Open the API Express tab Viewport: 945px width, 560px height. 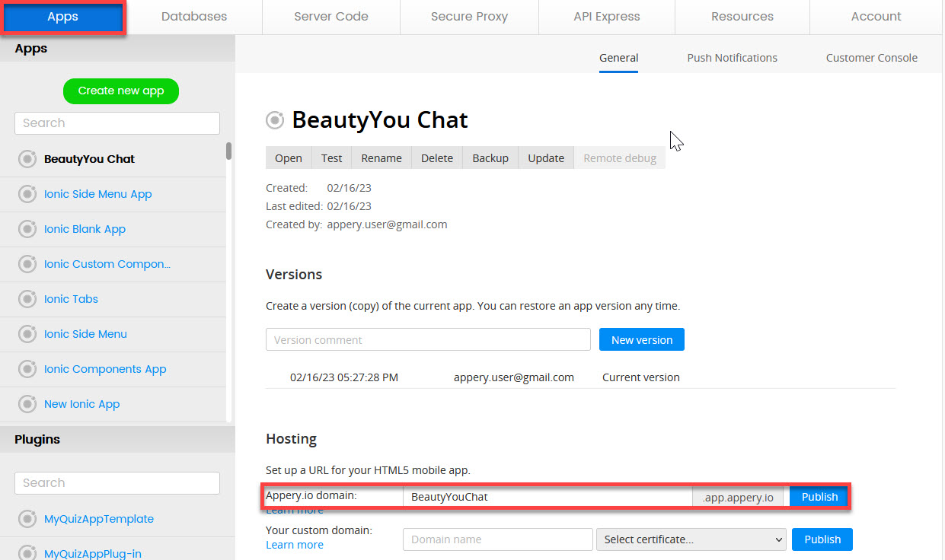pyautogui.click(x=607, y=17)
